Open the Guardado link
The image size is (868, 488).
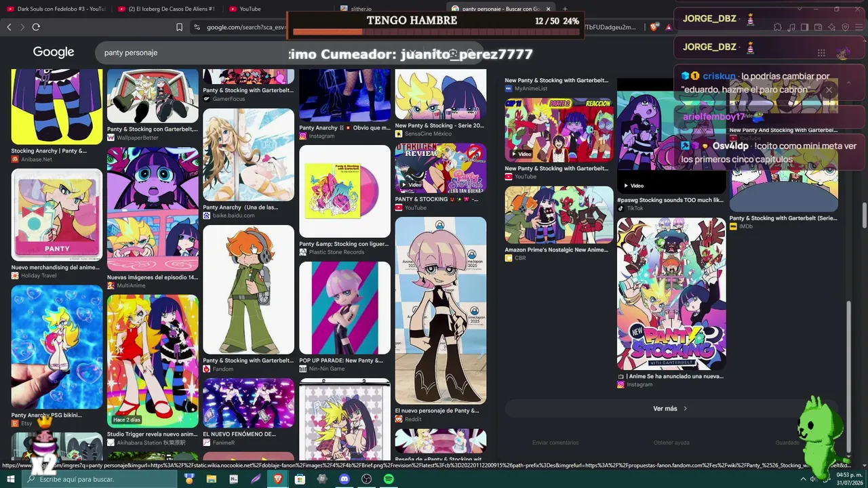tap(787, 443)
